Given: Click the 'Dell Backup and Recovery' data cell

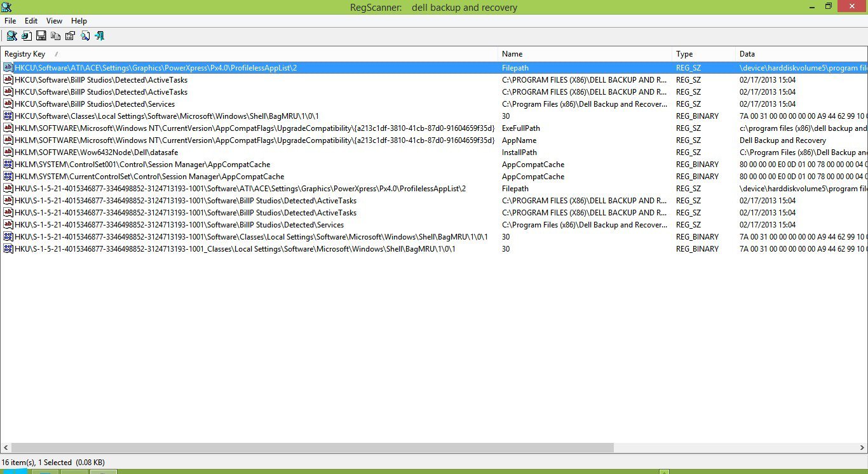Looking at the screenshot, I should coord(783,140).
